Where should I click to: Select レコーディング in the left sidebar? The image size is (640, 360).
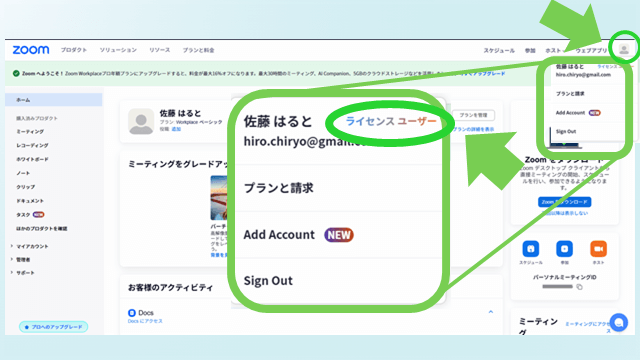click(32, 145)
